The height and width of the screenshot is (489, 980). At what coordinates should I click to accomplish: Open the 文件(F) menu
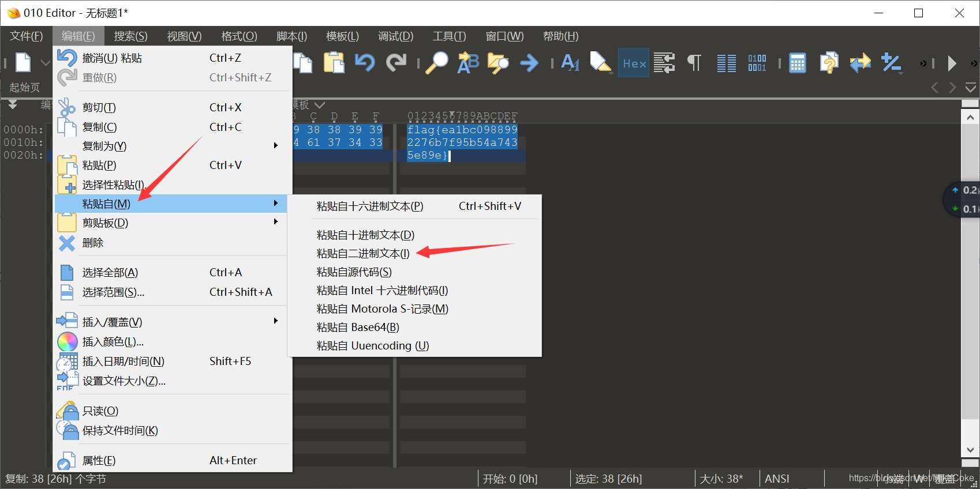point(27,36)
